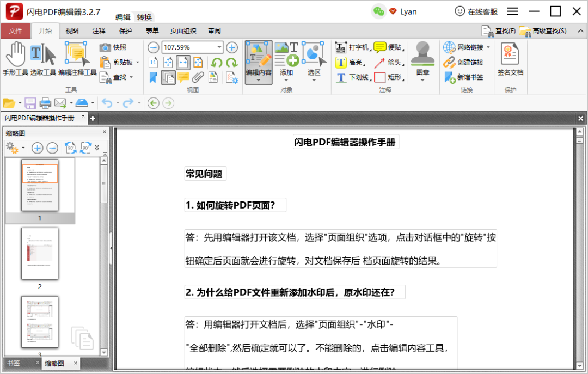Select the Typewriter (打字机) tool
The height and width of the screenshot is (374, 588).
click(352, 47)
